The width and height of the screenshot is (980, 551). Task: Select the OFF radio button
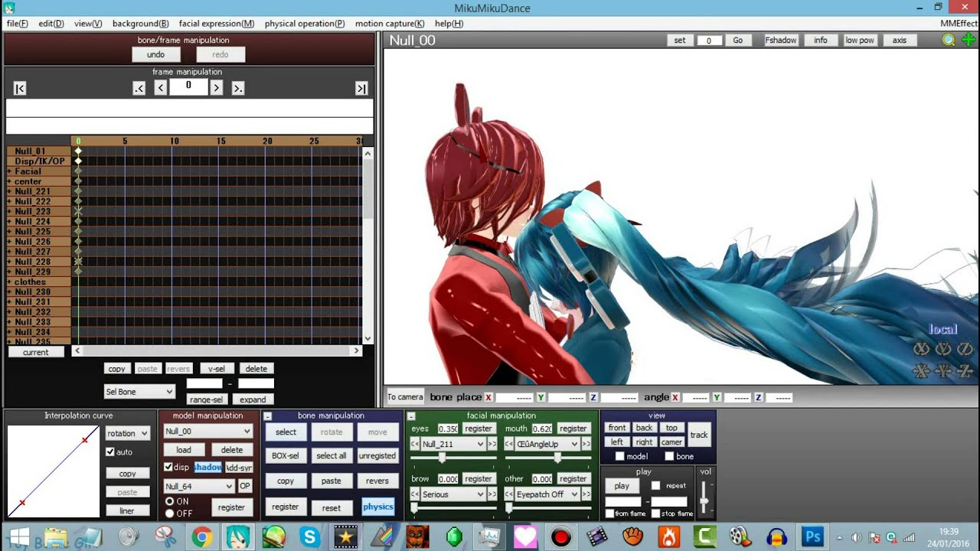(170, 514)
